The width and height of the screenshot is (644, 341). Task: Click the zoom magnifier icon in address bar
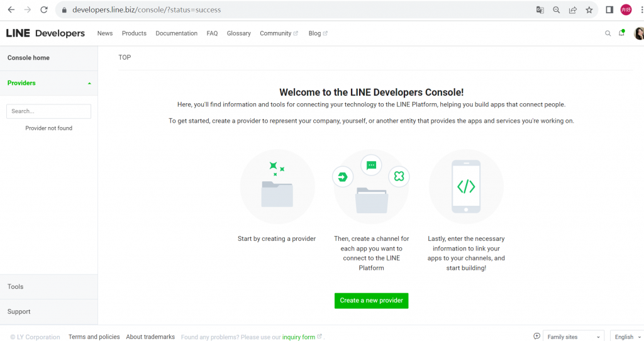click(x=556, y=10)
